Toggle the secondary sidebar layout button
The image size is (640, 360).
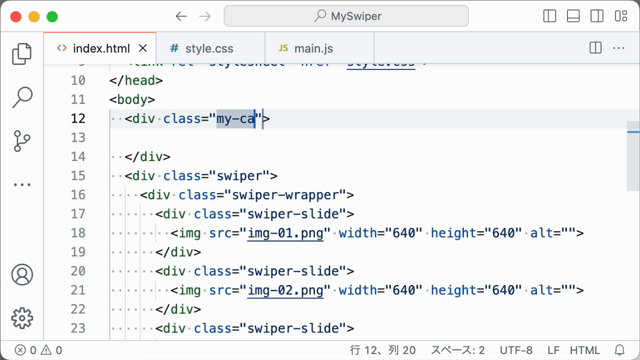tap(597, 16)
